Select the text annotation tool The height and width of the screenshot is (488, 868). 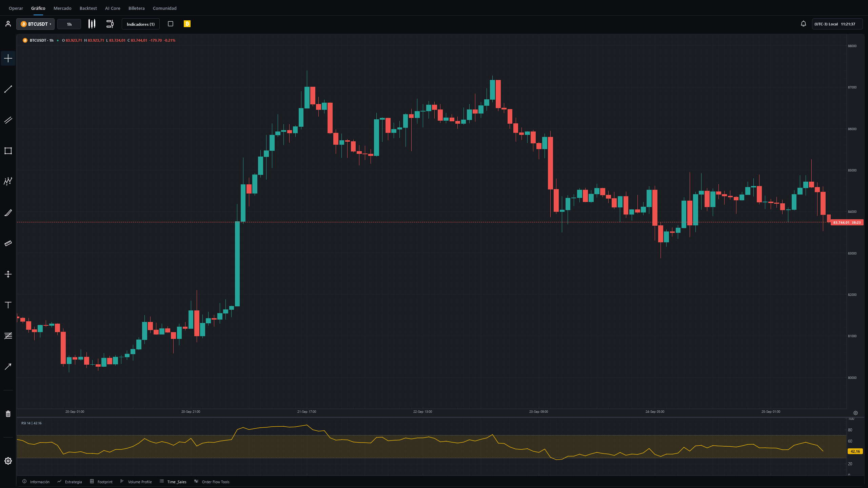coord(8,305)
